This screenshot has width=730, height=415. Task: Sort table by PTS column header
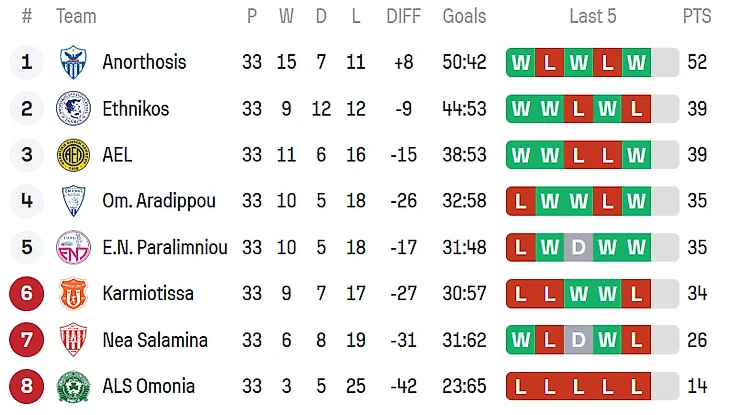click(x=697, y=16)
